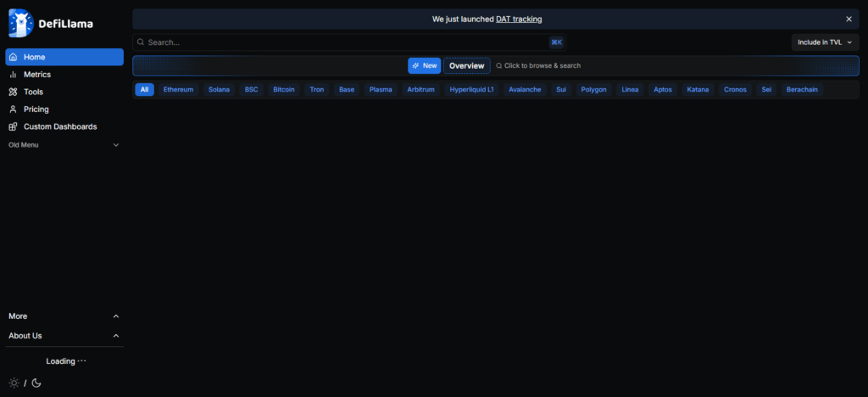This screenshot has height=397, width=868.
Task: Filter by Ethereum chain
Action: (178, 89)
